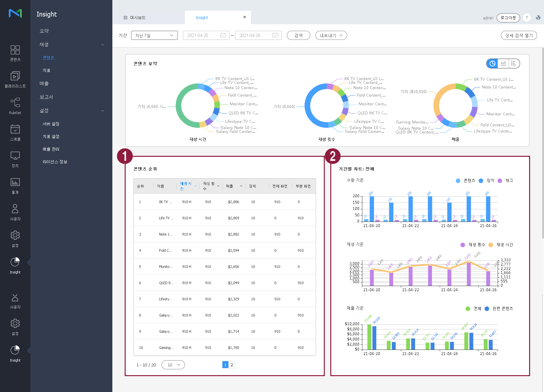Expand the 내보내기 export dropdown
The height and width of the screenshot is (392, 544).
coord(331,35)
